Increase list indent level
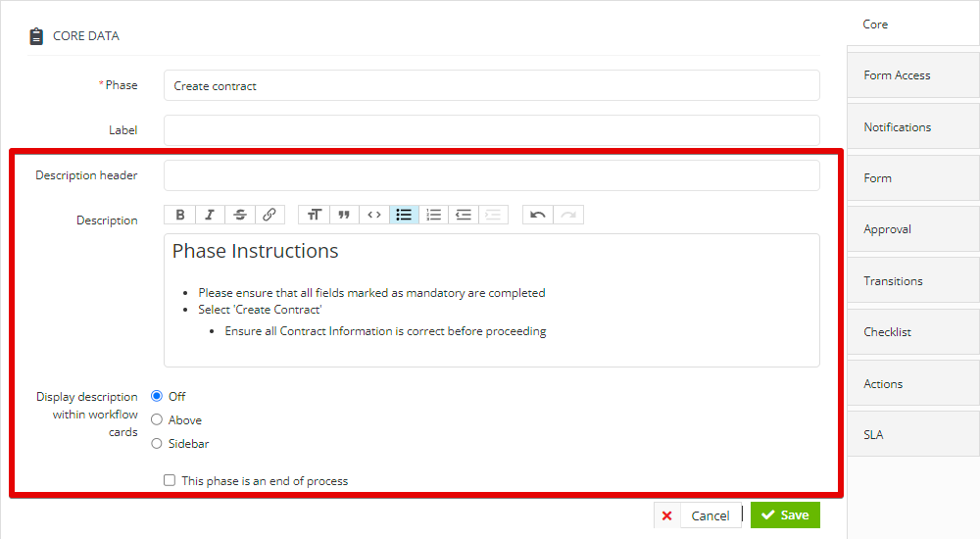980x539 pixels. coord(493,215)
